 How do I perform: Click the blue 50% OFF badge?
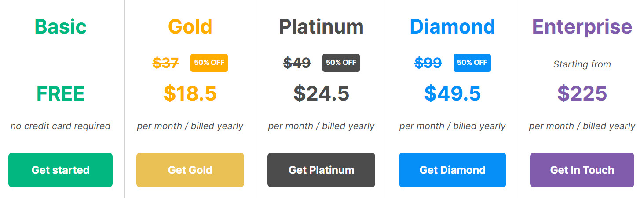pyautogui.click(x=472, y=63)
